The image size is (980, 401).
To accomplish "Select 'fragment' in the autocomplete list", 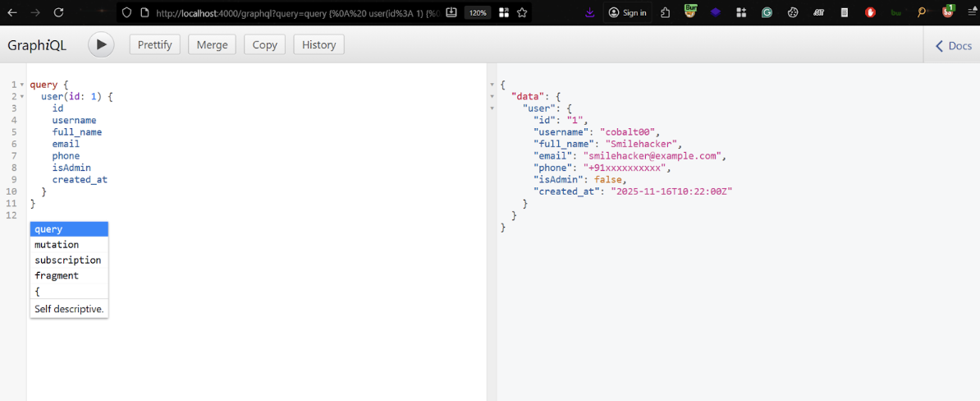I will coord(70,276).
